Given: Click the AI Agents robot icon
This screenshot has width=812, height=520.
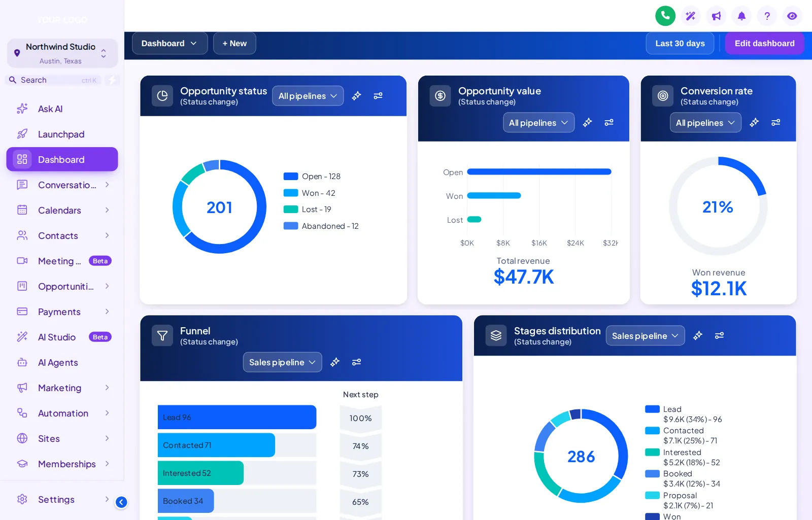Looking at the screenshot, I should coord(22,362).
